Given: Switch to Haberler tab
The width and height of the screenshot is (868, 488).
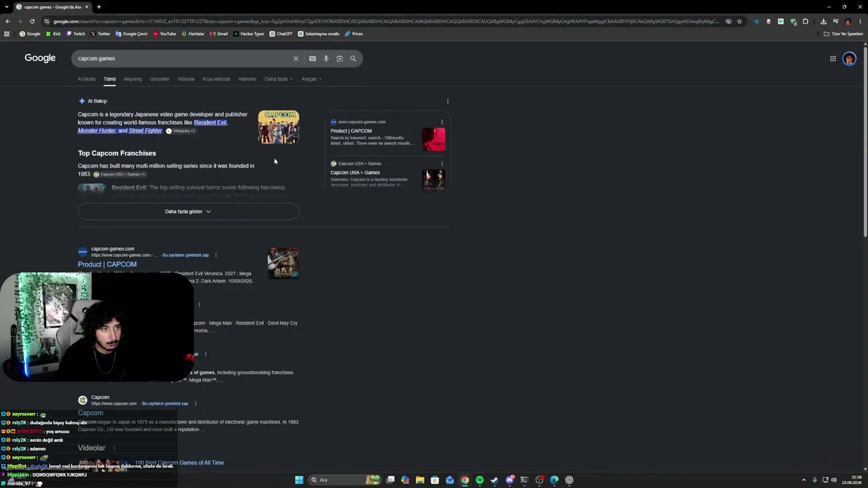Looking at the screenshot, I should click(x=248, y=79).
